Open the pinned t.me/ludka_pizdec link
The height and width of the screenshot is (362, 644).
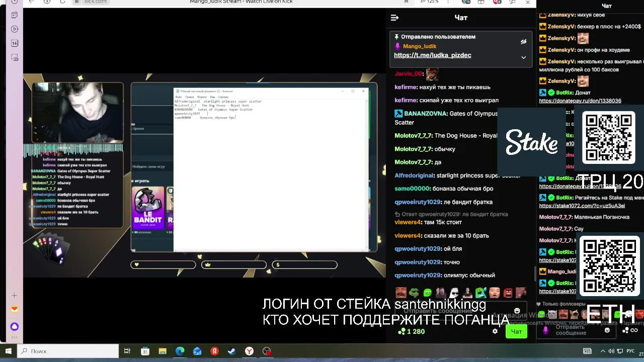tap(433, 55)
